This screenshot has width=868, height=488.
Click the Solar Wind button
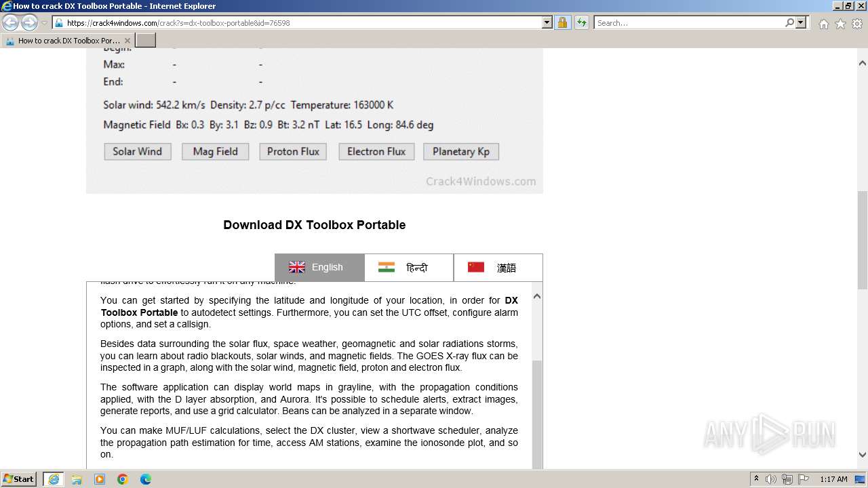coord(138,152)
